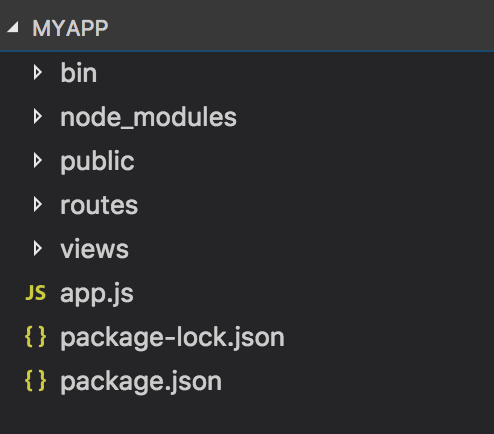The image size is (494, 434).
Task: Open the app.js file
Action: click(97, 294)
